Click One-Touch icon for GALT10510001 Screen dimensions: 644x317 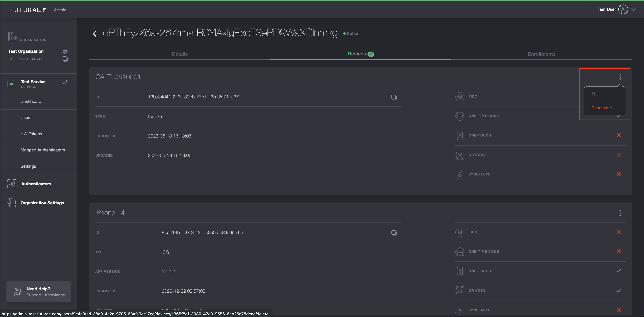point(460,136)
